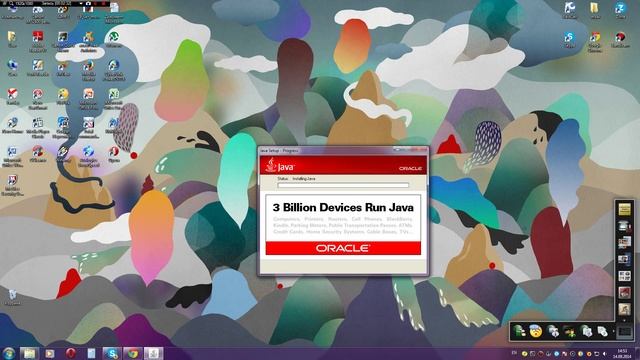The height and width of the screenshot is (360, 640).
Task: Launch Windows Media Player from taskbar
Action: pyautogui.click(x=50, y=353)
